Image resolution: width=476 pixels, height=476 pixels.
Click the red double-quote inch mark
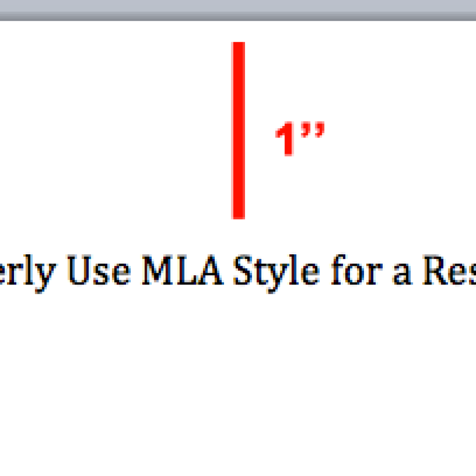[x=311, y=131]
